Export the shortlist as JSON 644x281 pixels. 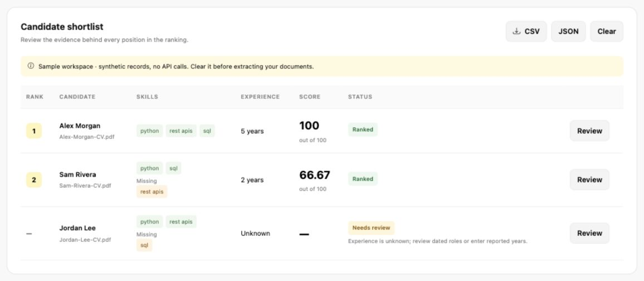coord(568,32)
